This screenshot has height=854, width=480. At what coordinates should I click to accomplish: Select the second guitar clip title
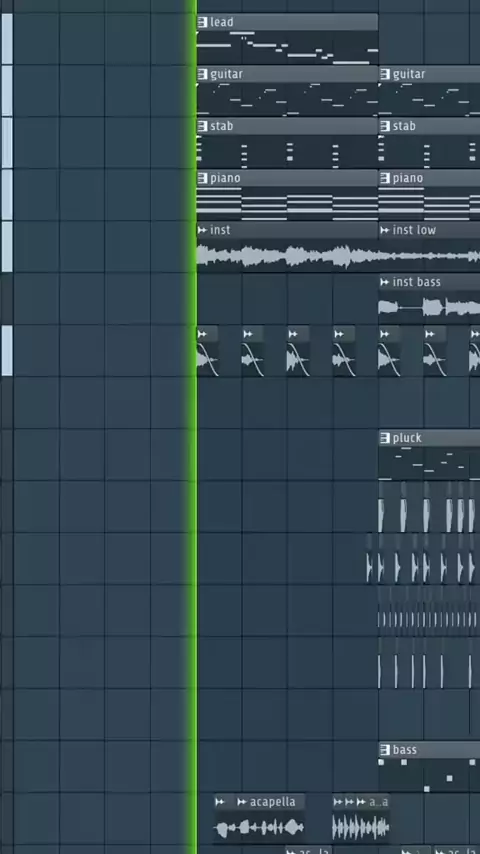click(x=408, y=74)
